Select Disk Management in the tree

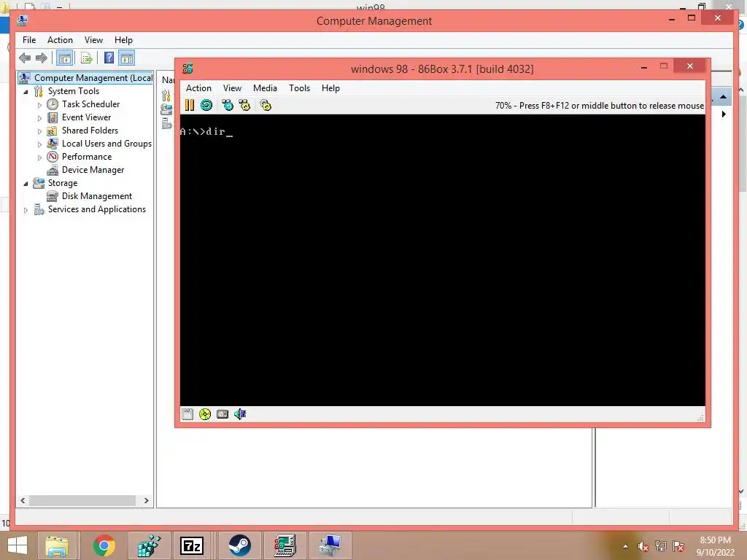(x=97, y=196)
